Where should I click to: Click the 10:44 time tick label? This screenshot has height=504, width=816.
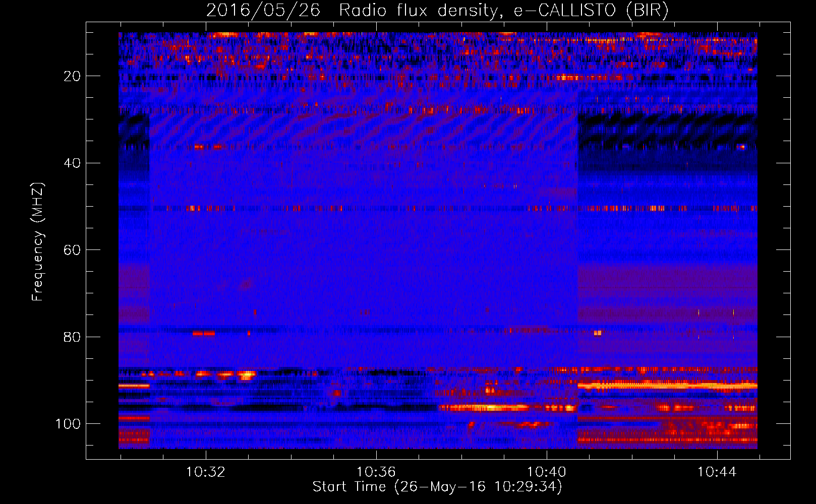pos(717,472)
